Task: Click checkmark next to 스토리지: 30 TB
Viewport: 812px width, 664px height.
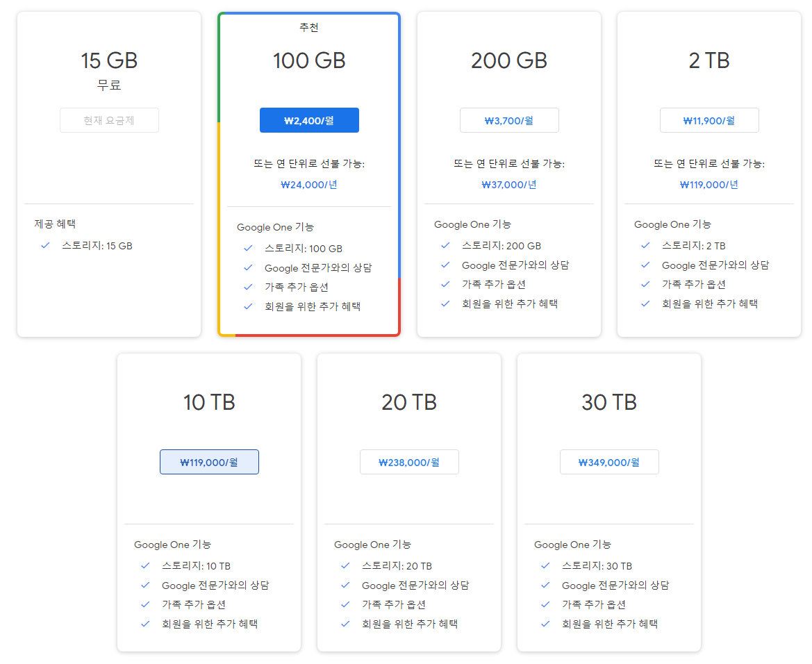Action: click(545, 565)
